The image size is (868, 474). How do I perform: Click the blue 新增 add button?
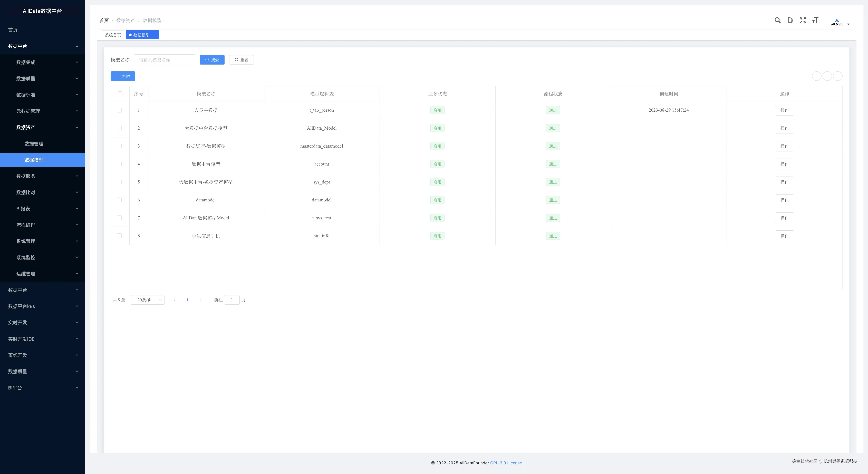coord(123,76)
